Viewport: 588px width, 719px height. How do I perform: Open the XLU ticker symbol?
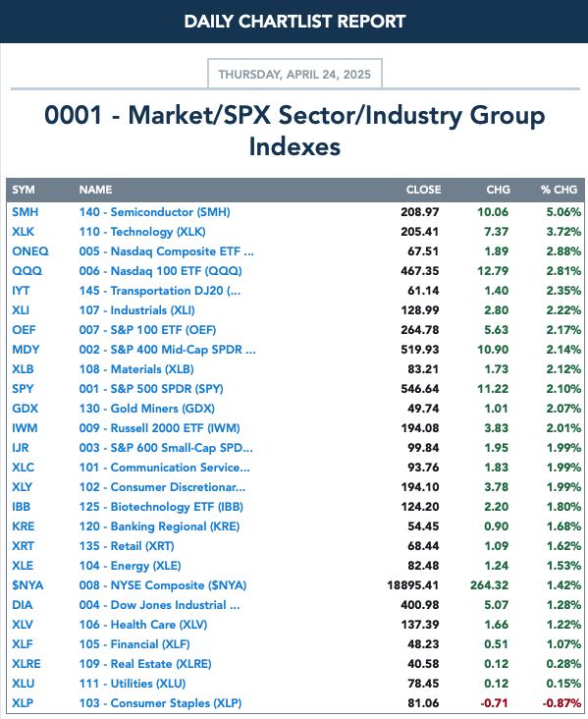pyautogui.click(x=23, y=684)
